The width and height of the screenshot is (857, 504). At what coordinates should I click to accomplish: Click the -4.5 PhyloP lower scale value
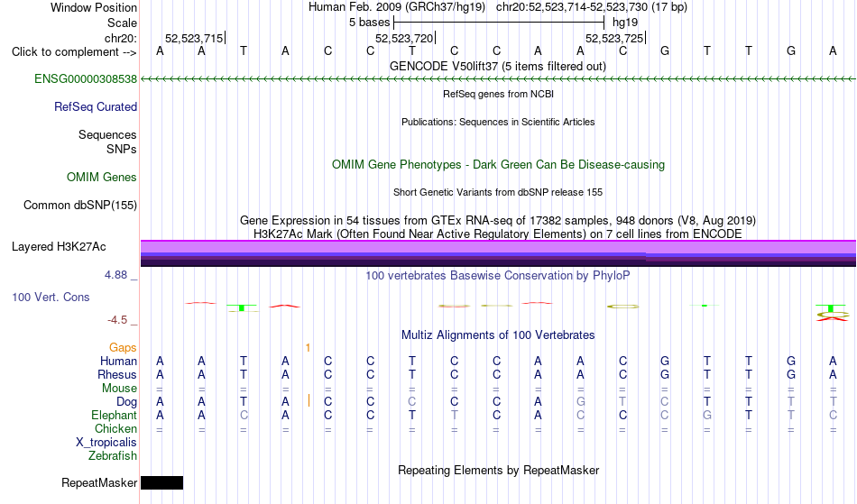coord(117,319)
